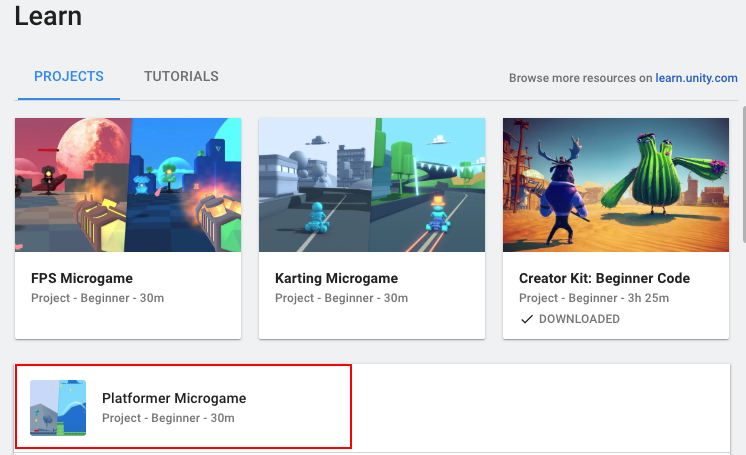Open Creator Kit: Beginner Code thumbnail
The image size is (746, 455).
[x=616, y=185]
